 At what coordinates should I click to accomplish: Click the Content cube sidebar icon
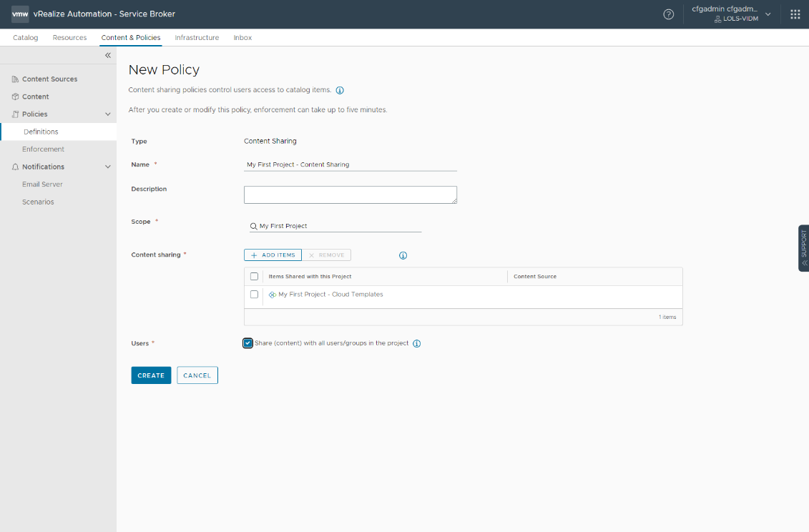15,97
